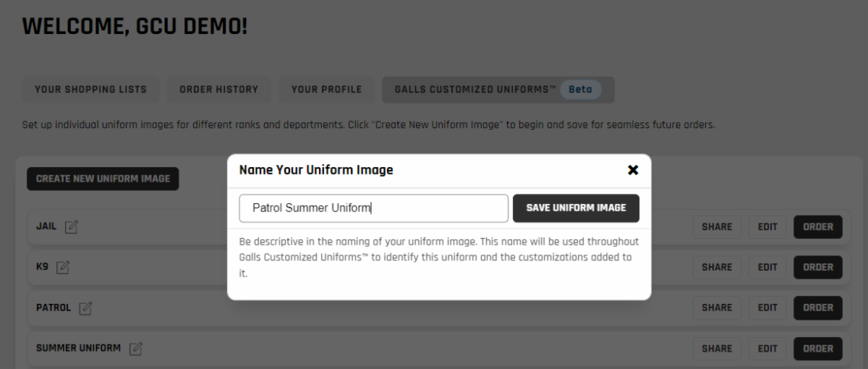868x369 pixels.
Task: Click the rename icon next to JAIL
Action: point(71,227)
